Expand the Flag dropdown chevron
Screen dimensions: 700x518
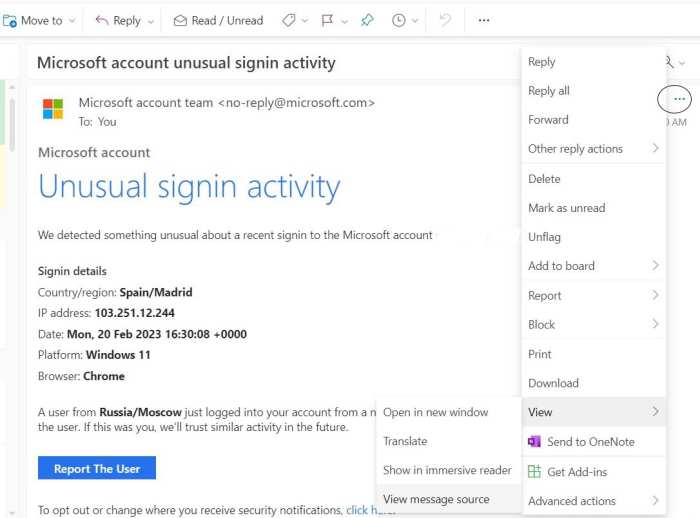pyautogui.click(x=344, y=21)
